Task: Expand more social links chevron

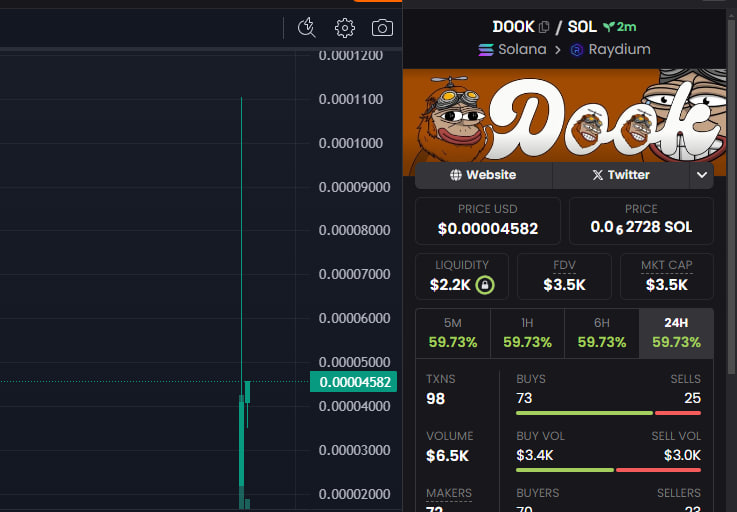Action: (x=702, y=175)
